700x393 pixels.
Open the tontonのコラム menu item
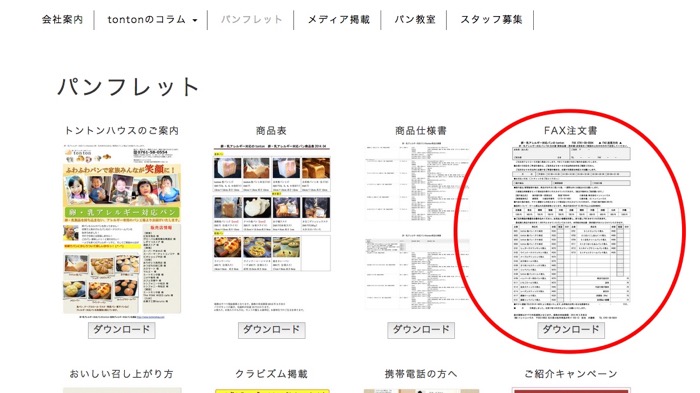click(x=147, y=20)
